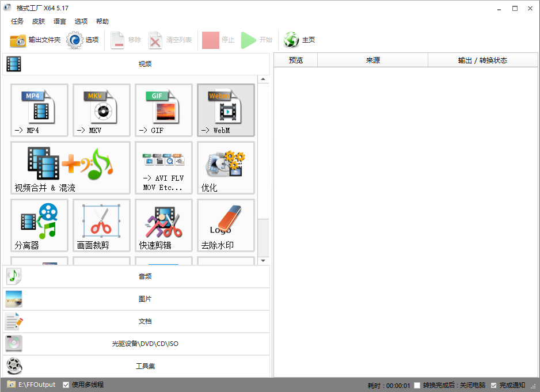Click the WebM conversion icon
This screenshot has width=540, height=392.
[226, 110]
